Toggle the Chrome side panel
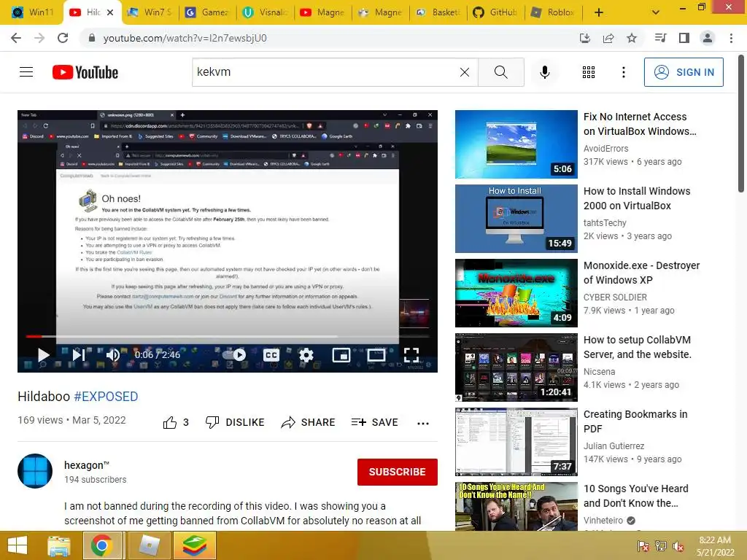Image resolution: width=747 pixels, height=560 pixels. 684,38
